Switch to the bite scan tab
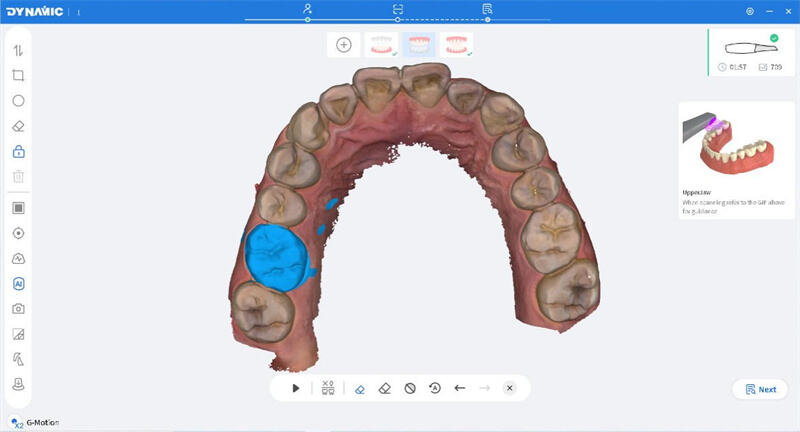800x432 pixels. tap(455, 45)
